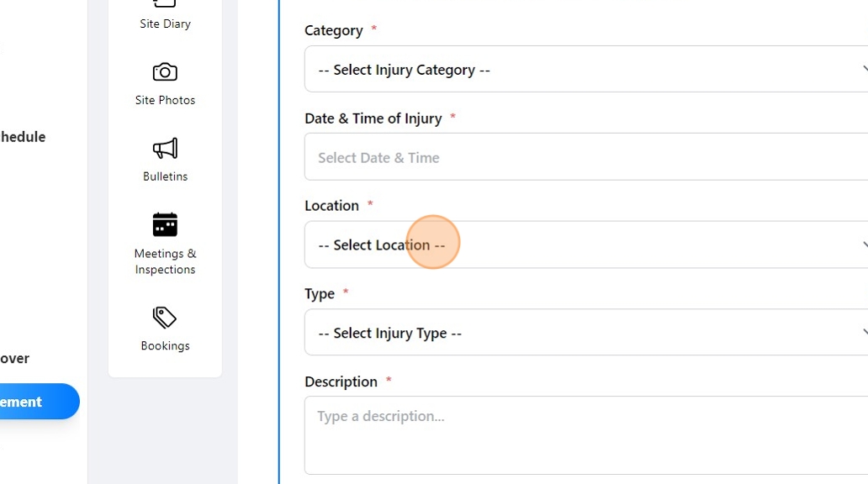
Task: Click the Bookings text label
Action: pos(165,345)
